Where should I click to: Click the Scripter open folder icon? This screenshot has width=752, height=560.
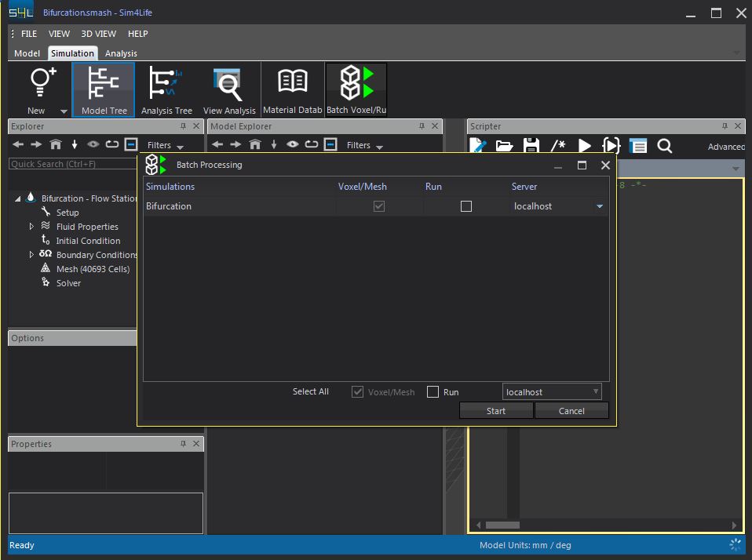click(x=504, y=146)
